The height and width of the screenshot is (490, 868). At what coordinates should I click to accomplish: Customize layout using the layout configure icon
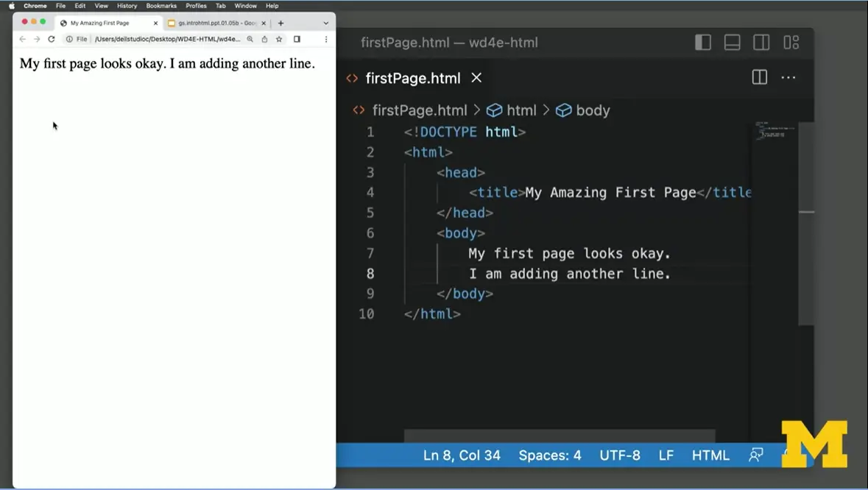[791, 42]
